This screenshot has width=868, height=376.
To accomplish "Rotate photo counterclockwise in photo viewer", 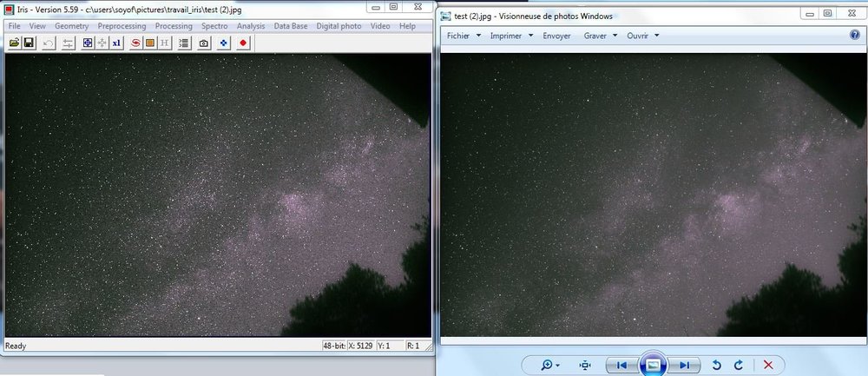I will [x=716, y=365].
